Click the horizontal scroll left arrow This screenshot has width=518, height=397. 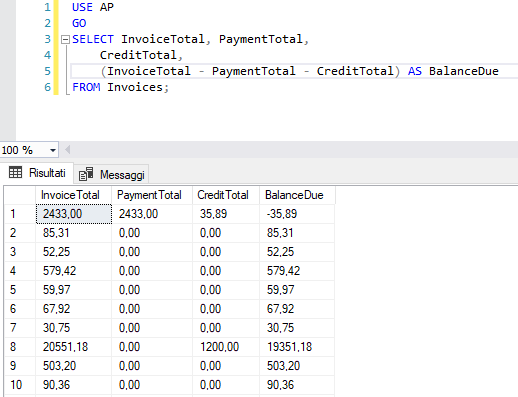tap(67, 150)
